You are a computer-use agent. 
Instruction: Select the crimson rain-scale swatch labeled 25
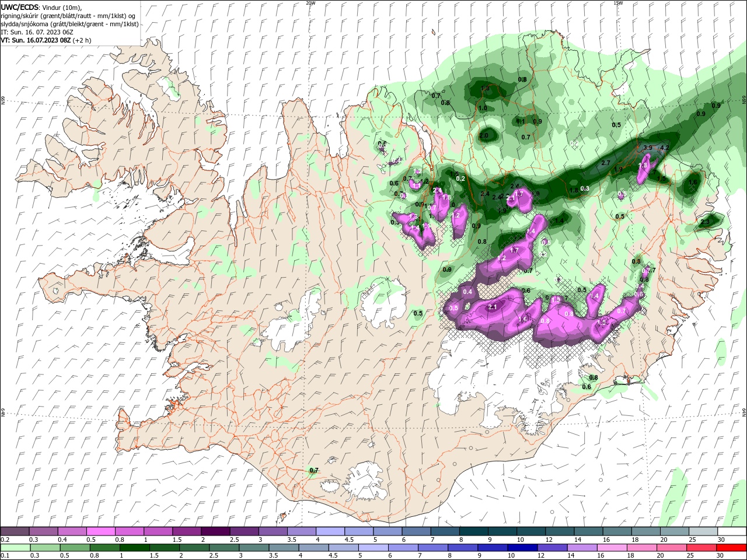coord(701,548)
